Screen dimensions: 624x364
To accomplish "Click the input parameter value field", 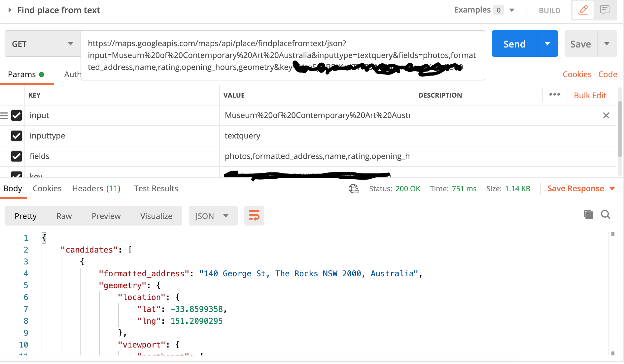I will (317, 115).
